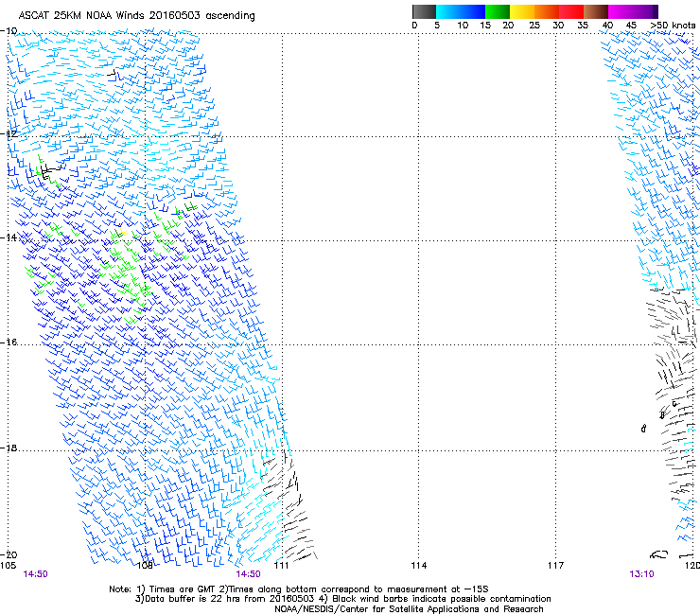
Task: Click the red 30–35 knots legend segment
Action: [571, 11]
